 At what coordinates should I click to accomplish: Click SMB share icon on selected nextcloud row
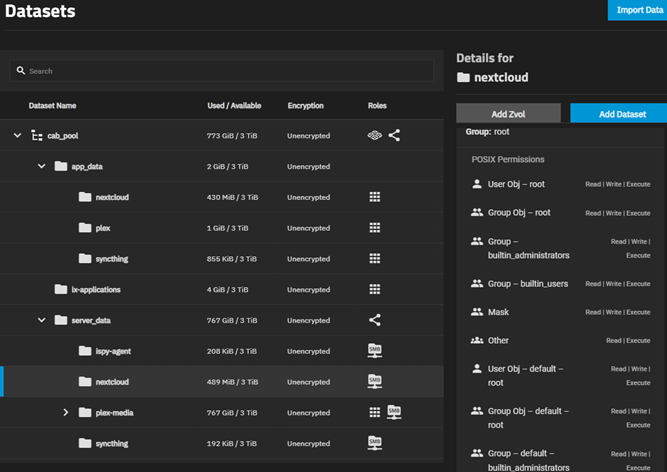(x=375, y=381)
